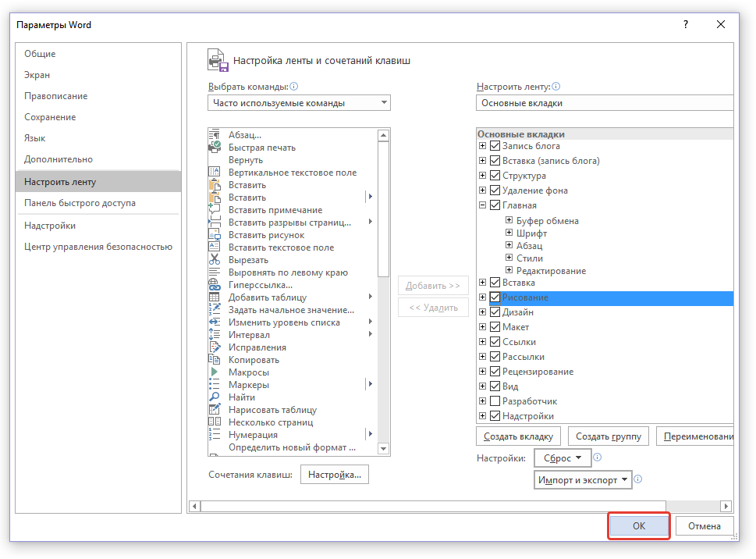
Task: Enable the Разработчик tab checkbox
Action: coord(495,401)
